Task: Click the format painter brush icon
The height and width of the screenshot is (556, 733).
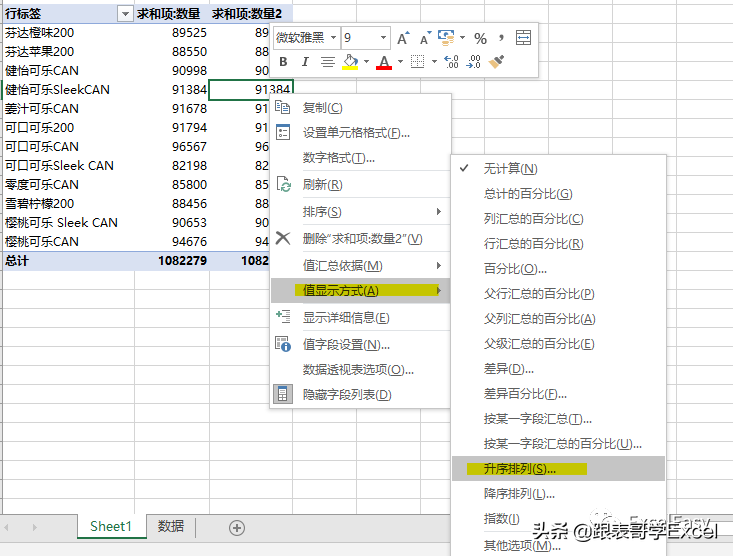Action: [496, 62]
